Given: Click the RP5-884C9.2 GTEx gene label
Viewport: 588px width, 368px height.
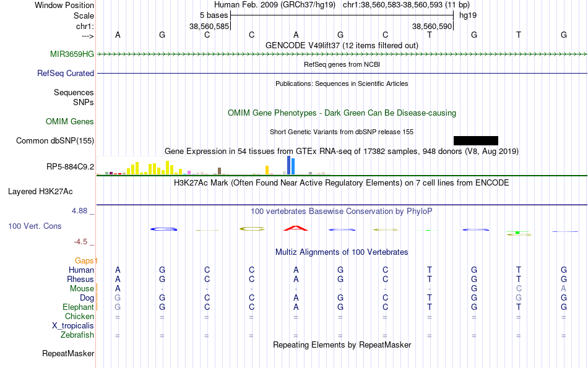Looking at the screenshot, I should click(71, 167).
